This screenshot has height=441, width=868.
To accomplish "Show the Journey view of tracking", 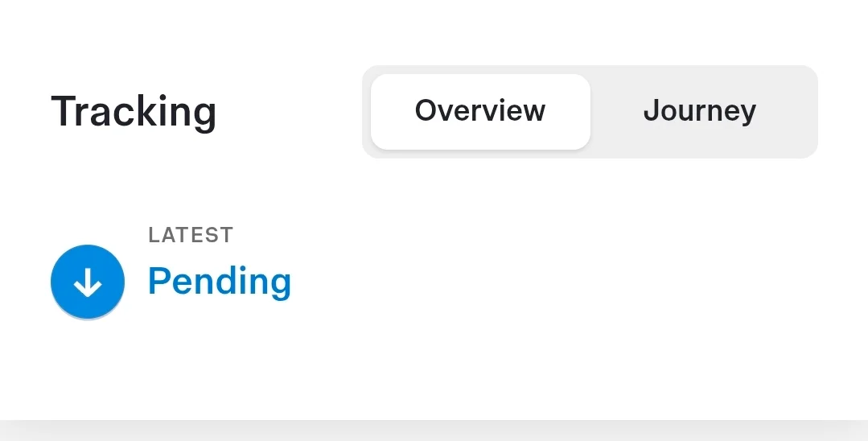I will pyautogui.click(x=699, y=111).
